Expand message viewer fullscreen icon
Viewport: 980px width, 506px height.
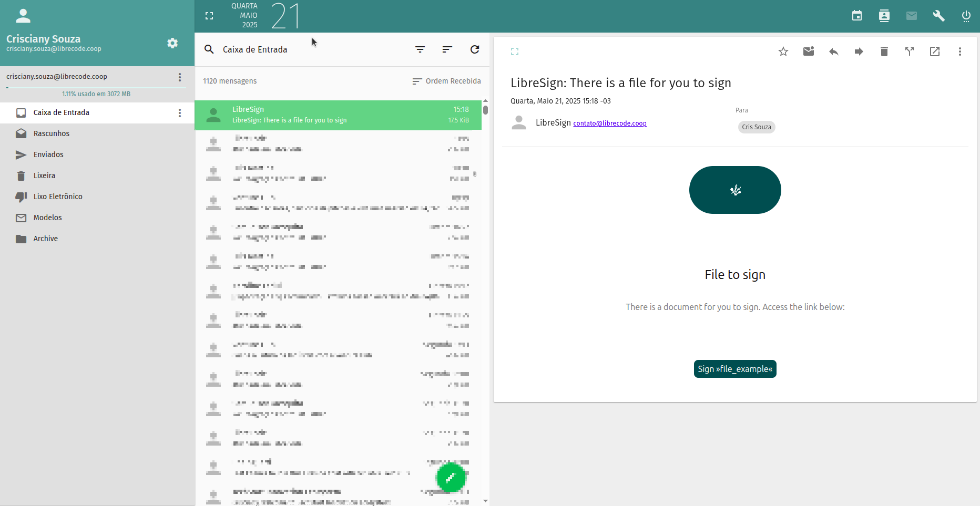point(515,51)
